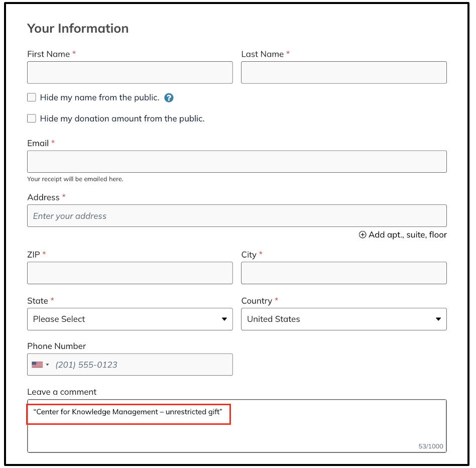Open the Country dropdown
Viewport: 476px width, 468px height.
click(x=344, y=319)
